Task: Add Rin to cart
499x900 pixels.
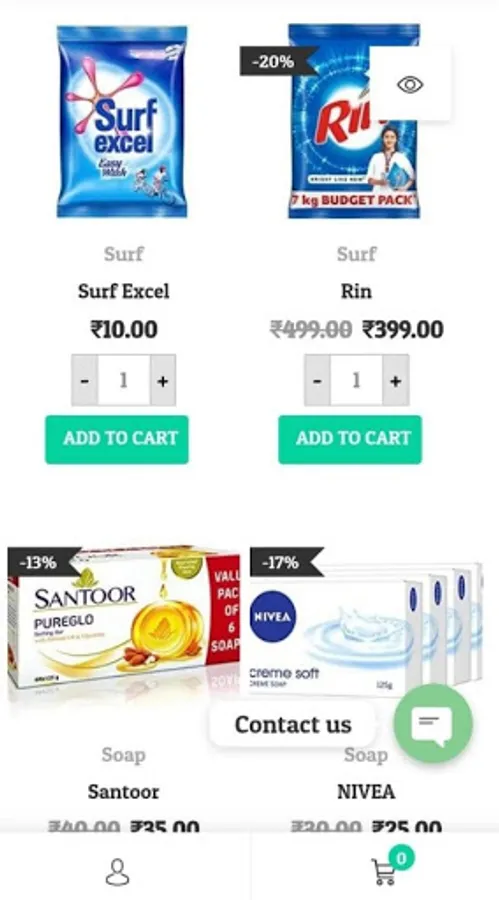Action: (x=350, y=439)
